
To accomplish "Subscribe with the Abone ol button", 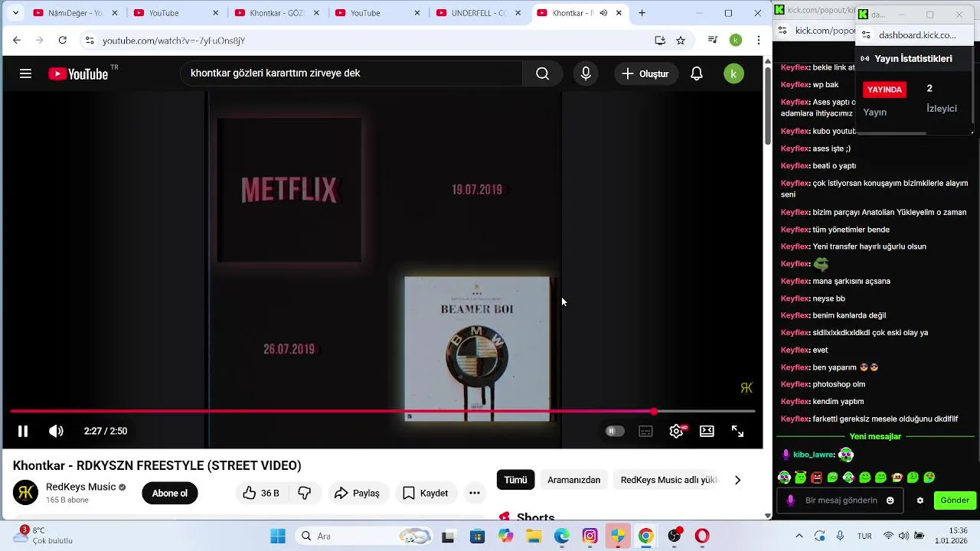I will pos(170,493).
